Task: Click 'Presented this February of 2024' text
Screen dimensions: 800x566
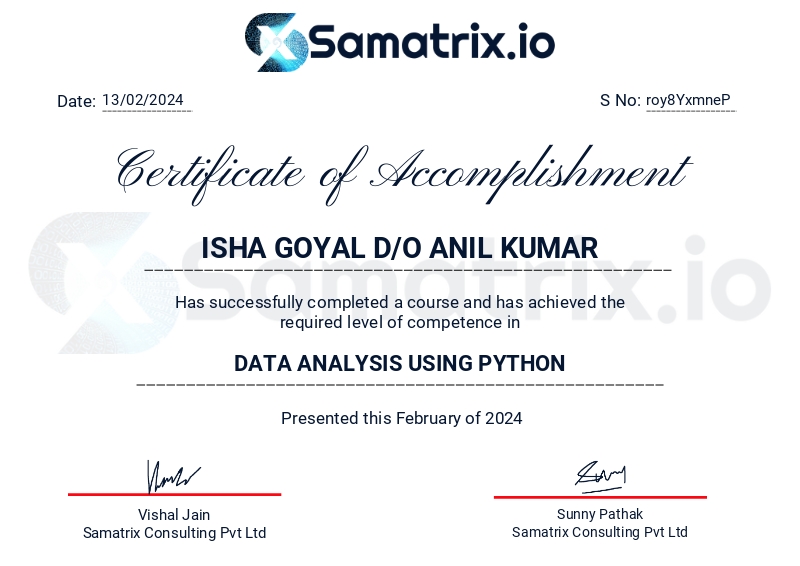Action: coord(402,419)
